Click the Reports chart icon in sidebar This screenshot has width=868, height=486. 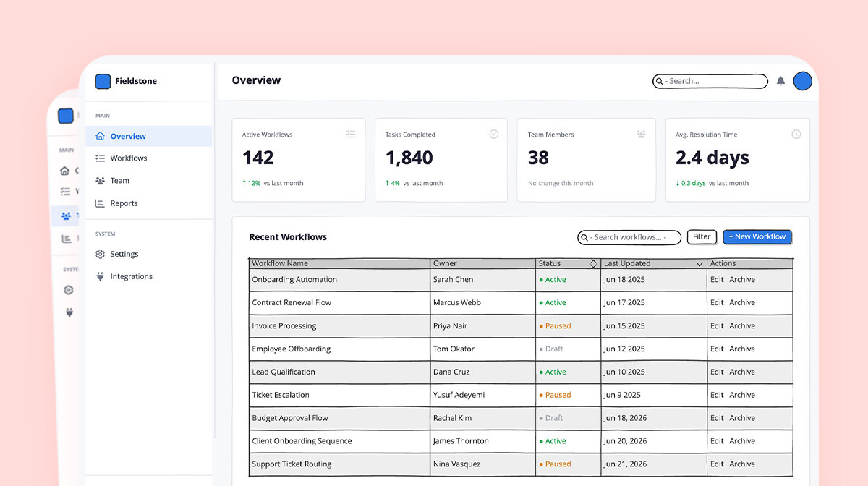pyautogui.click(x=101, y=203)
